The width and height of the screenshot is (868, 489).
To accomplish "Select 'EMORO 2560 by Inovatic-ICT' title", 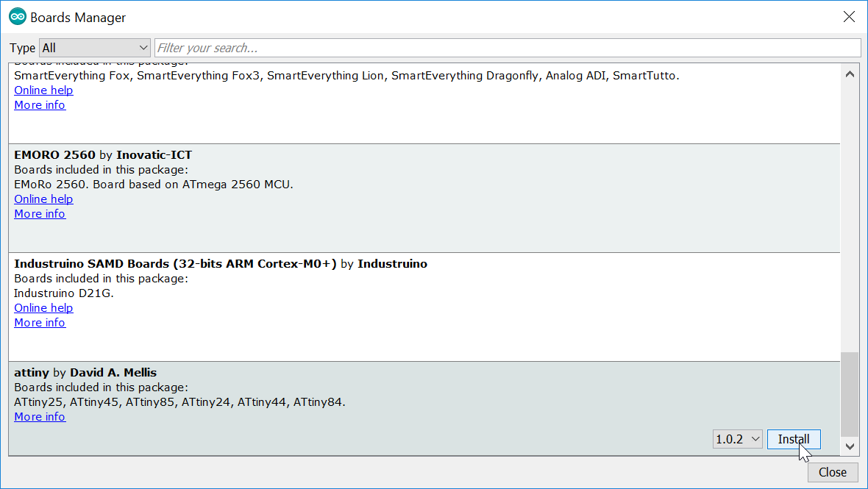I will 103,155.
